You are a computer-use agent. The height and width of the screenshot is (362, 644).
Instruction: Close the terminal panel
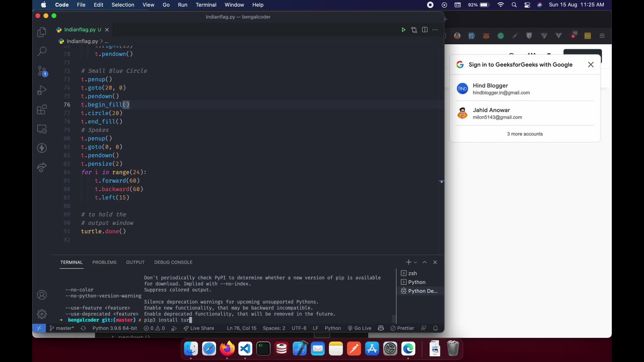point(435,262)
